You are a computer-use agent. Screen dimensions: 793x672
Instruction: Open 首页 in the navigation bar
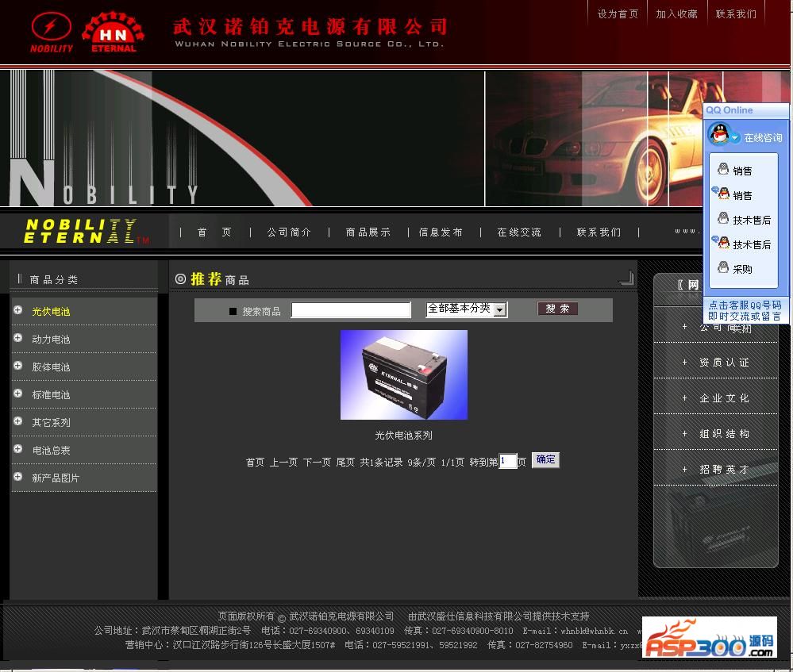click(214, 232)
